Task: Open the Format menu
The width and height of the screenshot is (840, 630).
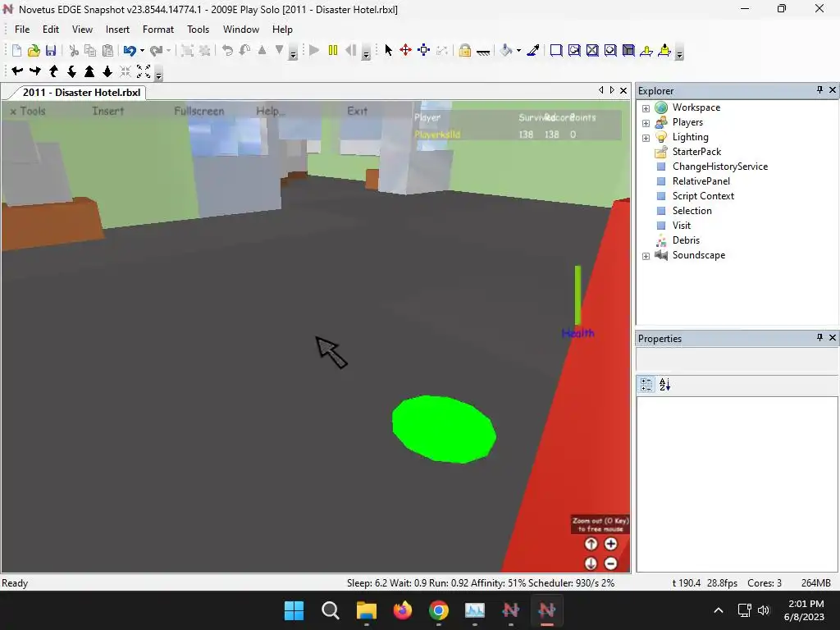Action: 158,30
